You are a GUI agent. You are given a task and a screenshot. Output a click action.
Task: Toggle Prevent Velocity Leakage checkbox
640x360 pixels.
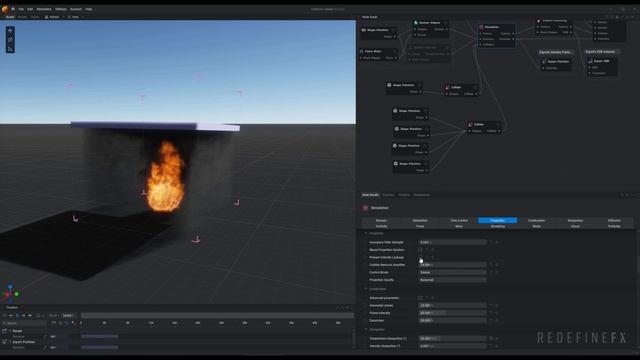tap(420, 257)
